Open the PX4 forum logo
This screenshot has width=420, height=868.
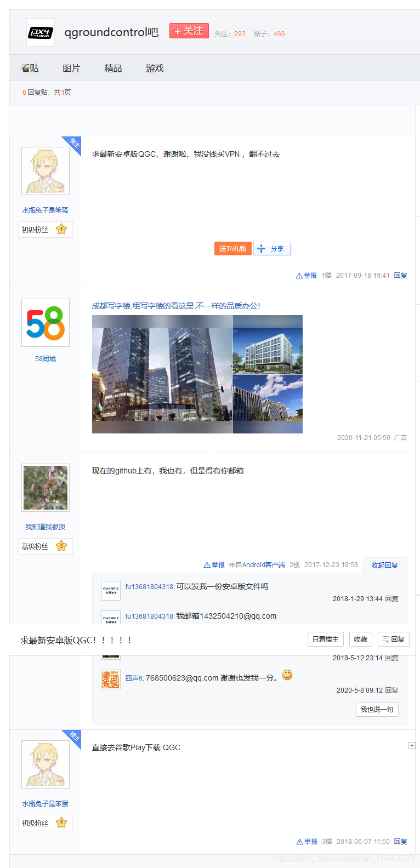pos(41,32)
